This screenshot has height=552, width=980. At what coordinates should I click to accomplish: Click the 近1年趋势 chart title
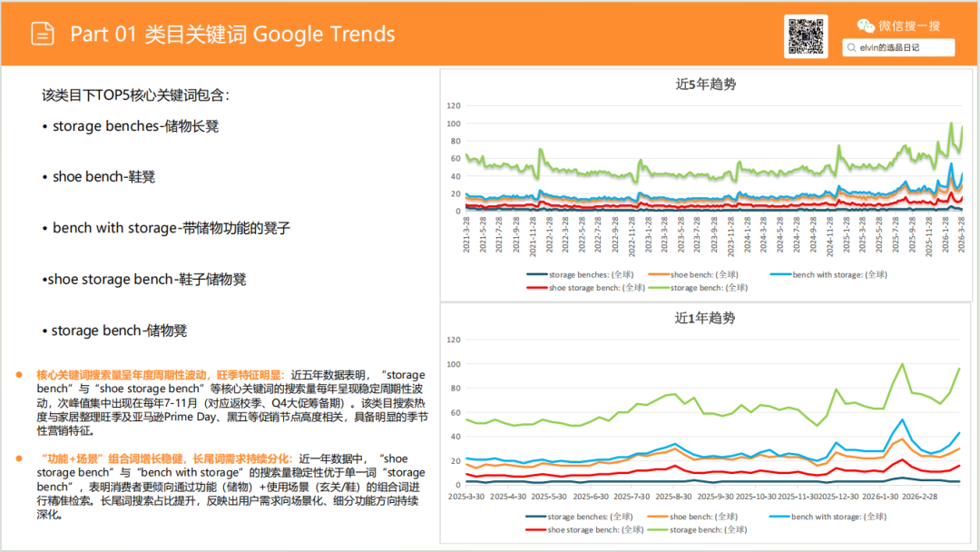click(x=705, y=318)
